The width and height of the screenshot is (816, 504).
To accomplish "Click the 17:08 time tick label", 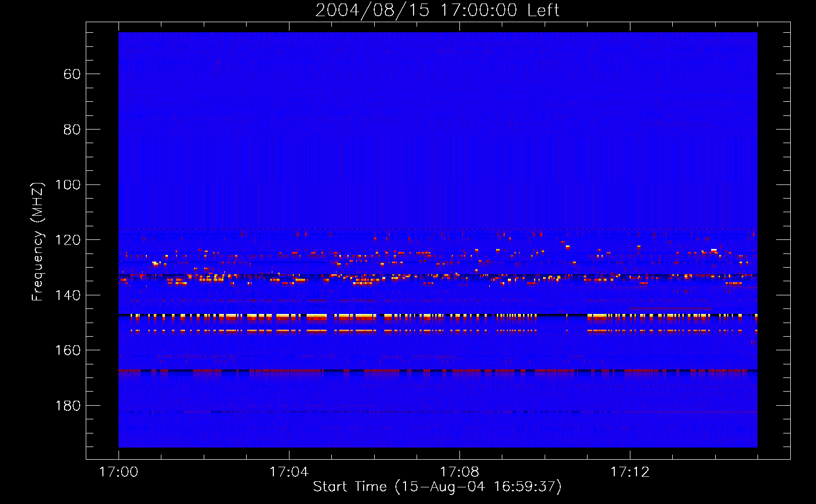I will tap(459, 472).
